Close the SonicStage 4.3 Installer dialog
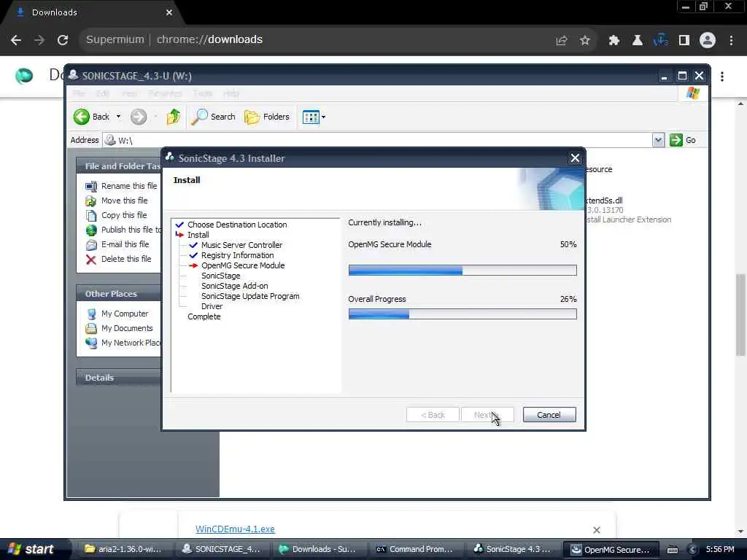 (575, 158)
